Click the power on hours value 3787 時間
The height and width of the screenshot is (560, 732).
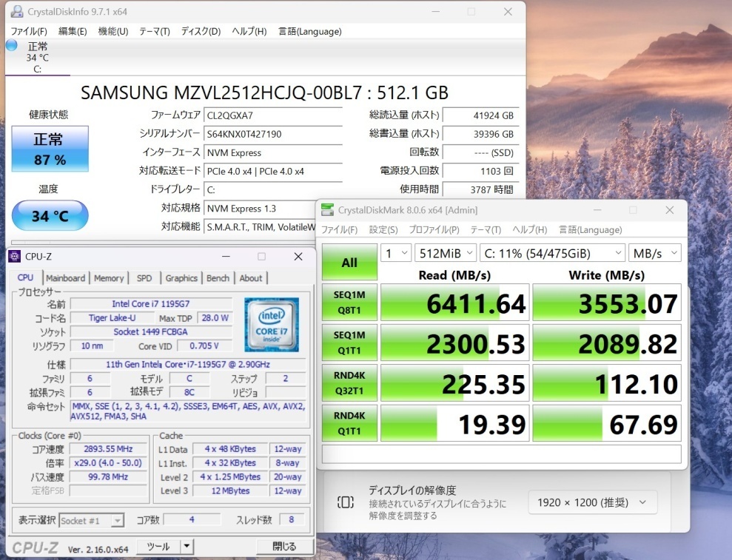[x=481, y=190]
